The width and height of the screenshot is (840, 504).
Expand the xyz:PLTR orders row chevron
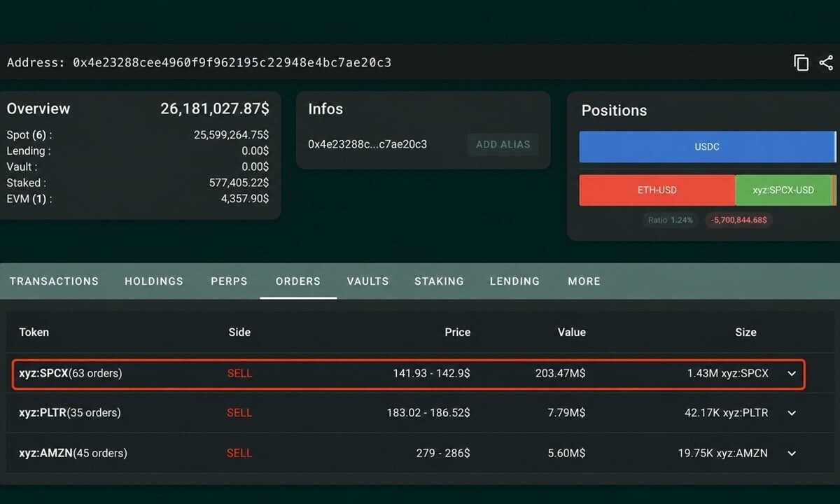(792, 413)
